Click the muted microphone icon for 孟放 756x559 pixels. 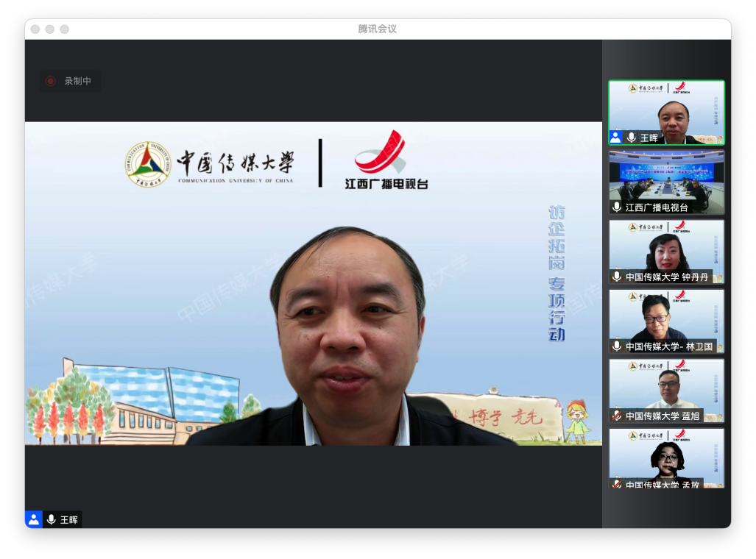click(x=617, y=484)
